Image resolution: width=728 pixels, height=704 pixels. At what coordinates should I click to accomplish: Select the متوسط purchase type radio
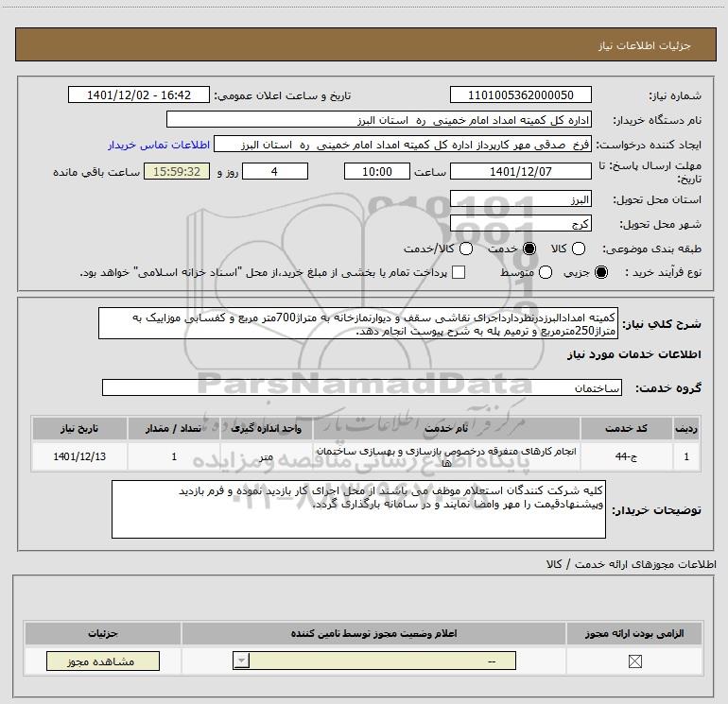pyautogui.click(x=546, y=272)
